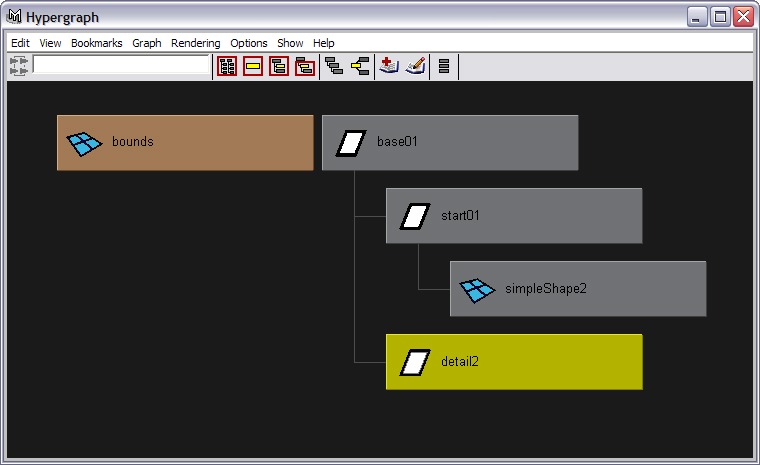Open the View menu
Viewport: 760px width, 465px height.
50,43
